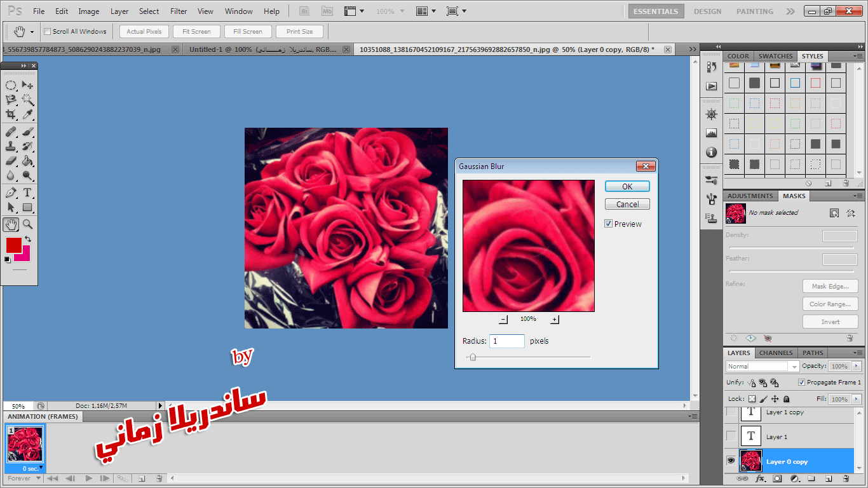
Task: Lock all for the layer
Action: coord(787,399)
